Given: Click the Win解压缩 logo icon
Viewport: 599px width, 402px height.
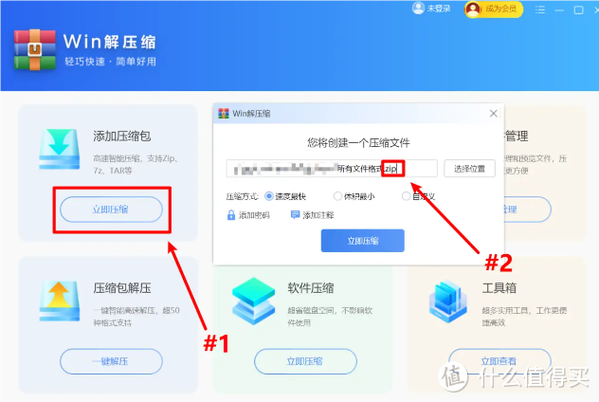Looking at the screenshot, I should [x=35, y=50].
